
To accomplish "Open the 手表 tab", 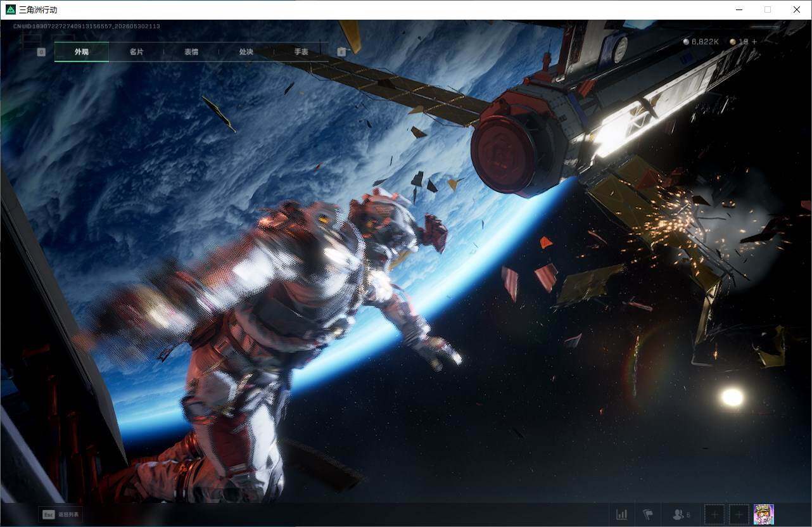I will coord(301,52).
